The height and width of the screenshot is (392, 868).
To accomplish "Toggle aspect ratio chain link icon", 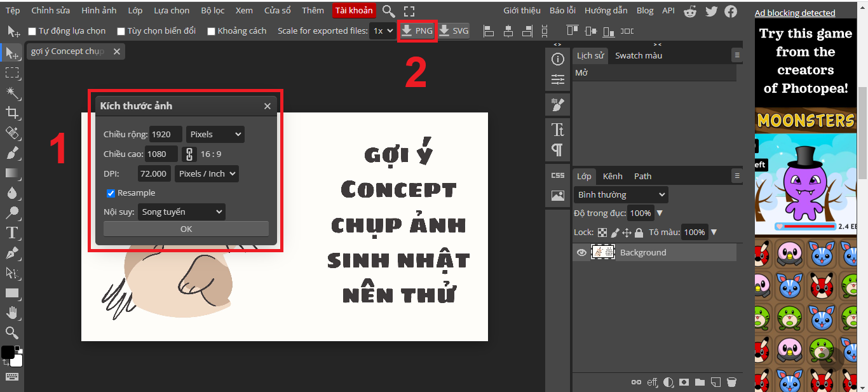I will pos(189,154).
